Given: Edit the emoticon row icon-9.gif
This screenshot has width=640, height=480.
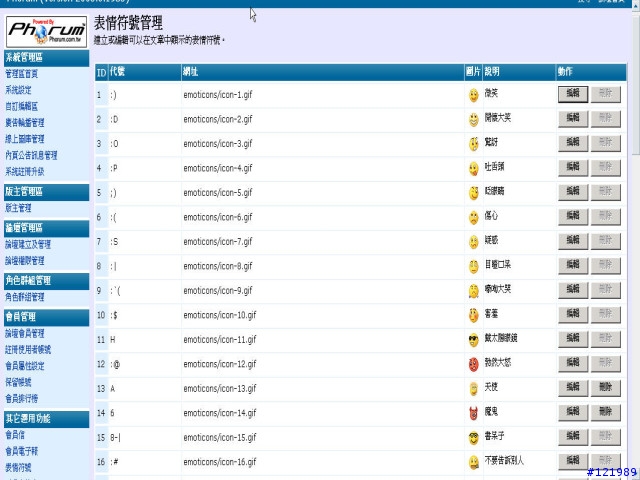Looking at the screenshot, I should pyautogui.click(x=573, y=290).
